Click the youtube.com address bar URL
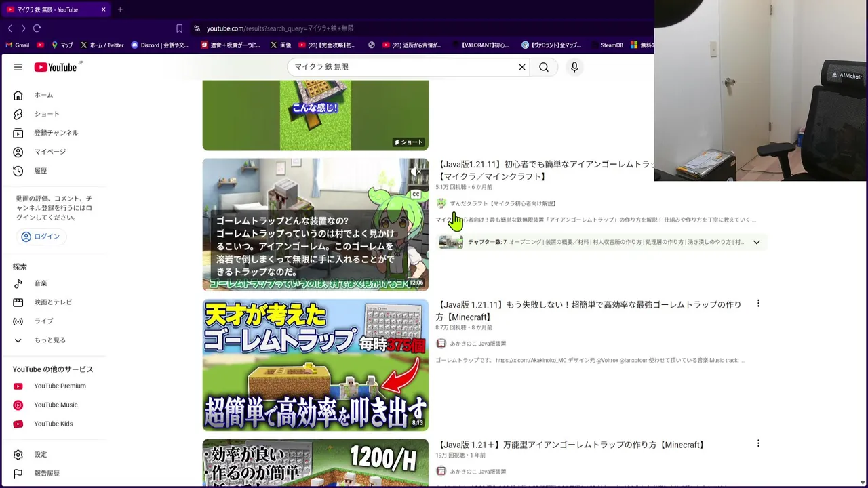This screenshot has height=488, width=868. pyautogui.click(x=279, y=28)
